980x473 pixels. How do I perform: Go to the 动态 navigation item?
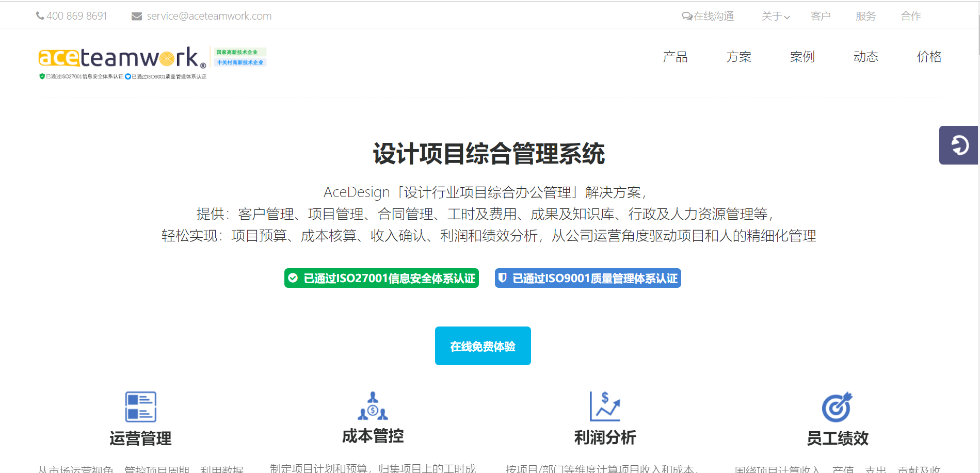[866, 57]
